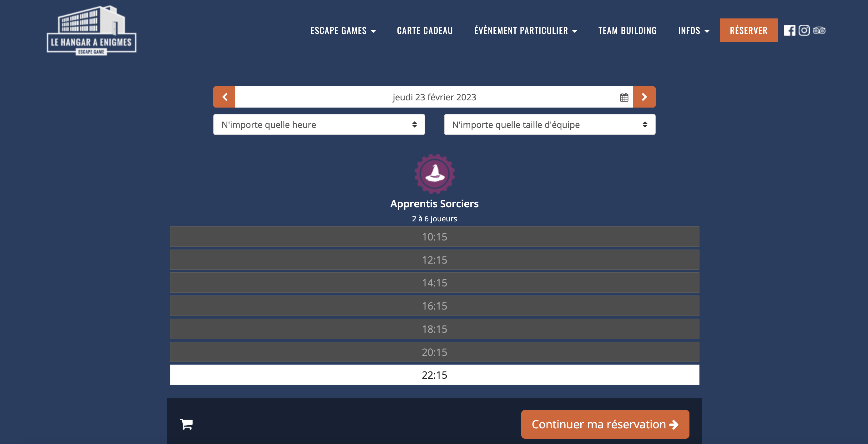
Task: Expand the Évènement Particulier menu
Action: tap(526, 31)
